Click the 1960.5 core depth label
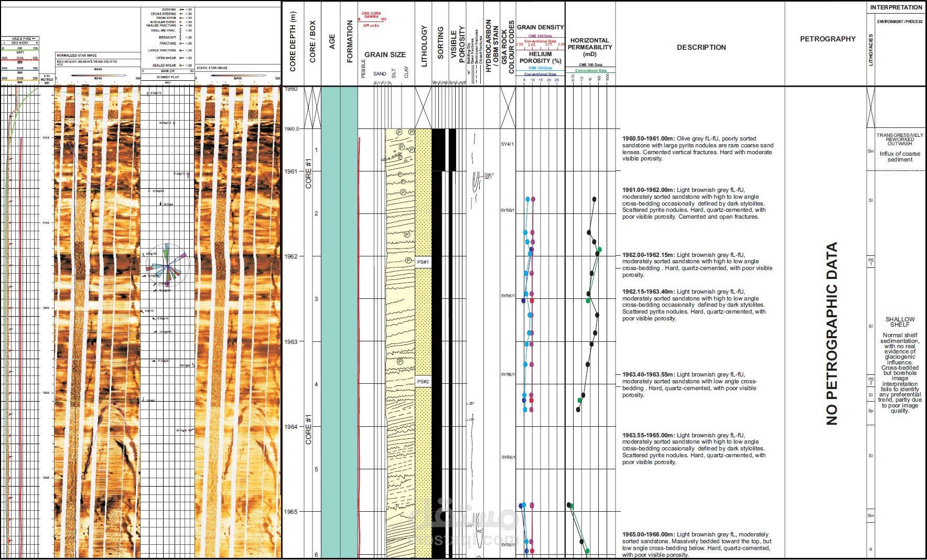 (292, 129)
